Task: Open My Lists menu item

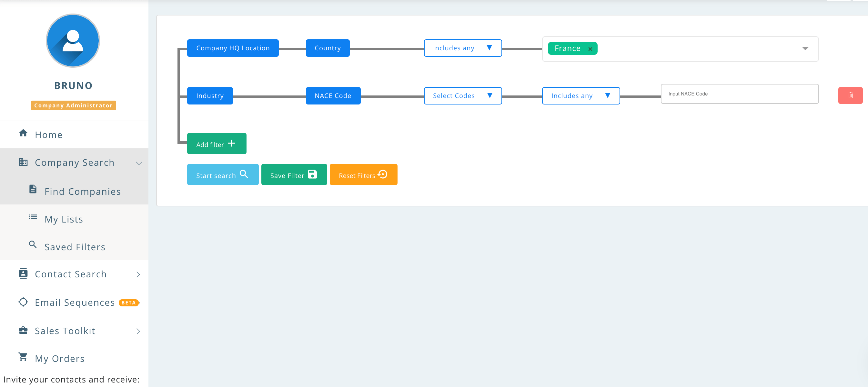Action: 64,219
